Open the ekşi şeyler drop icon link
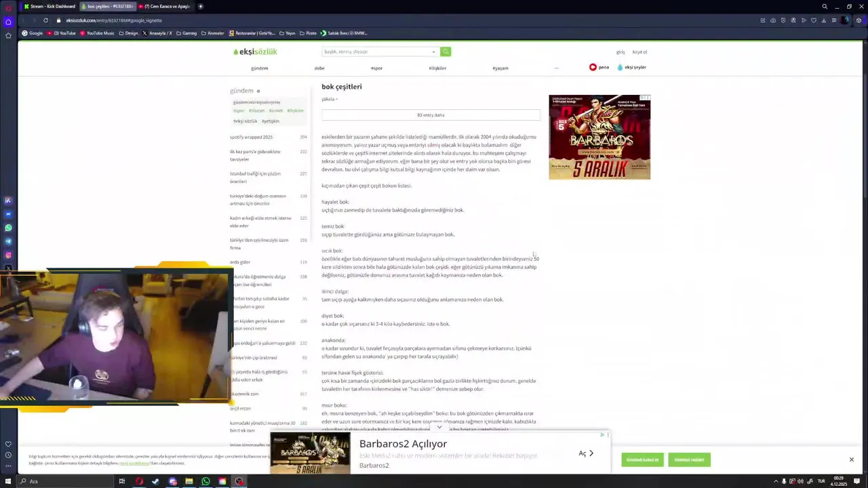868x488 pixels. click(631, 67)
